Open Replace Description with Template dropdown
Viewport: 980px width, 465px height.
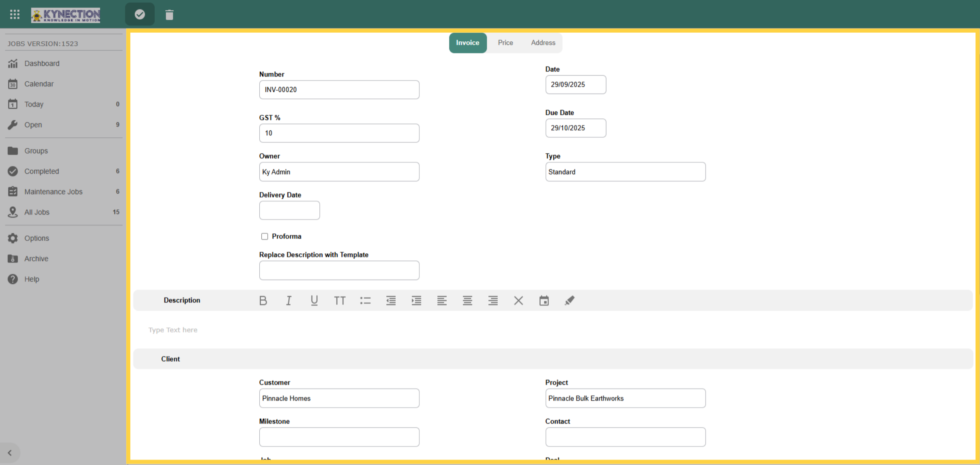click(x=339, y=271)
